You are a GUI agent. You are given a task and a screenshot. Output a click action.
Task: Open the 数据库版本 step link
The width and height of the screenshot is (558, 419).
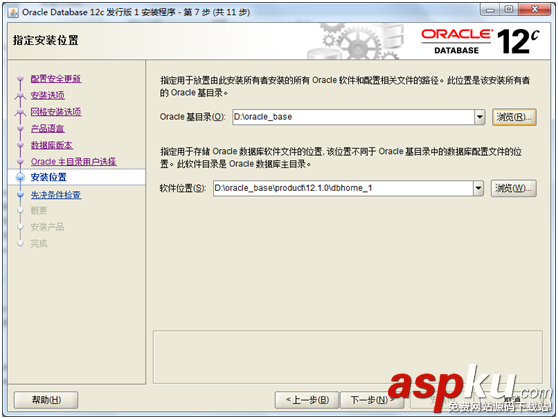point(52,145)
